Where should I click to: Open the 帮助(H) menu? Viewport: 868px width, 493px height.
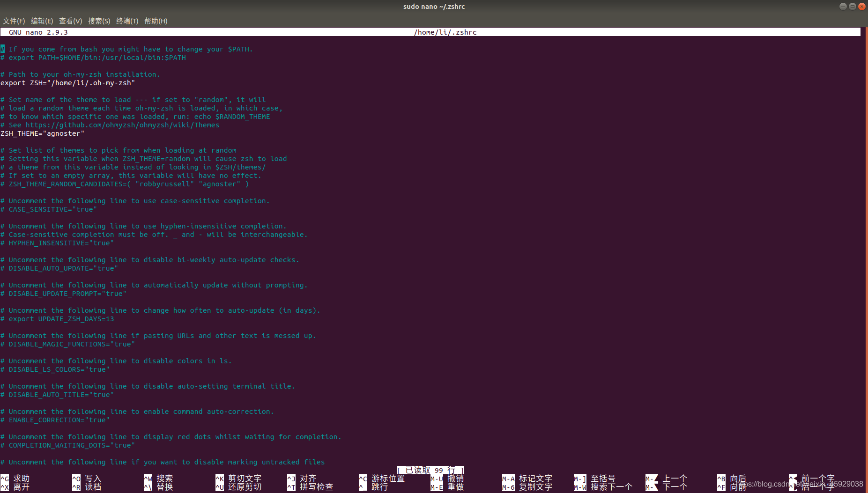[x=156, y=21]
